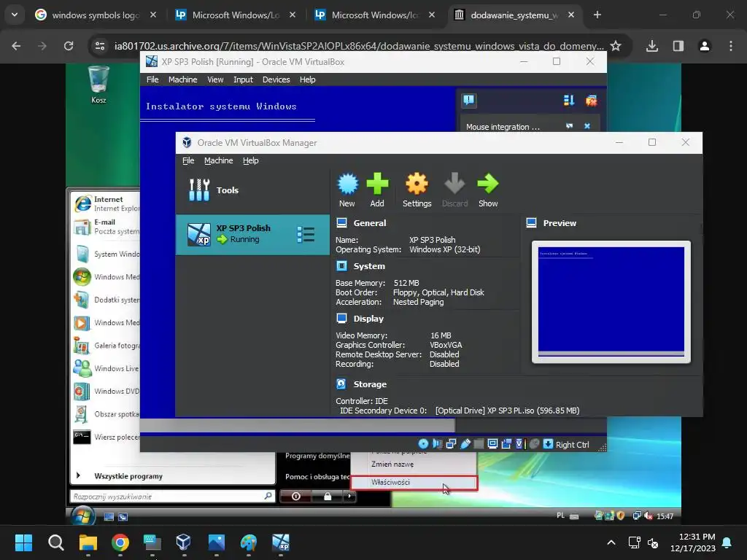Open Chrome tab search dropdown chevron
The image size is (747, 560).
tap(15, 15)
